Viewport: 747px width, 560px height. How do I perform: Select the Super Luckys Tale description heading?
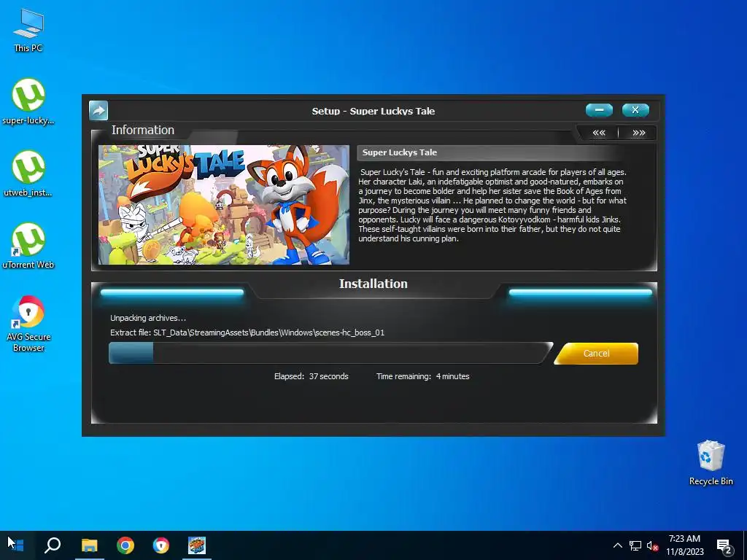pos(400,152)
